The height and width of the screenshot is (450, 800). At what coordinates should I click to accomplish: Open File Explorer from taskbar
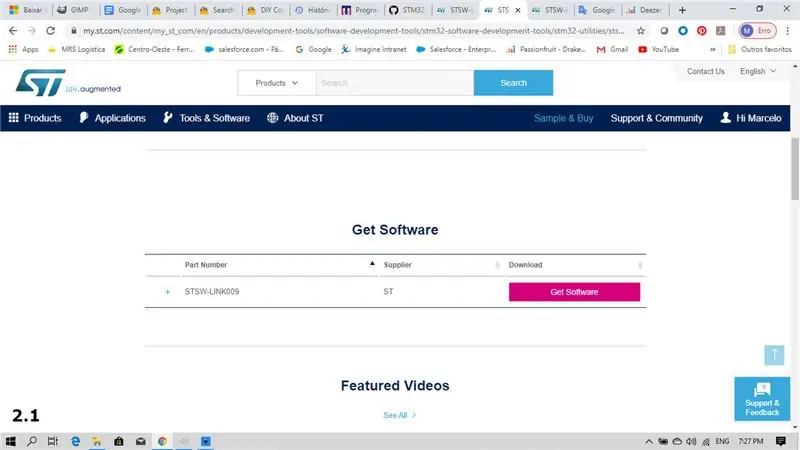pyautogui.click(x=97, y=441)
